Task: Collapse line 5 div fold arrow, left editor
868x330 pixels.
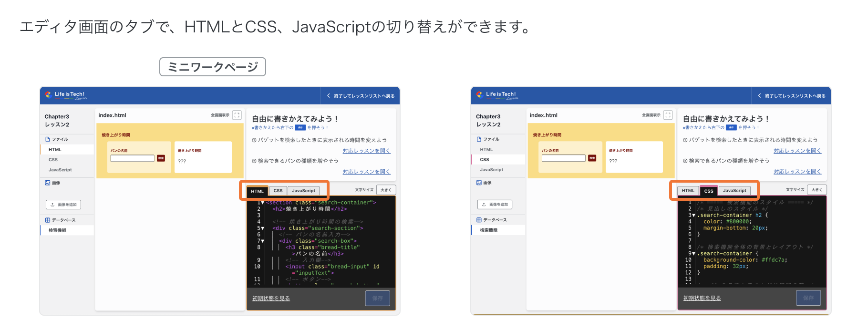Action: click(262, 228)
